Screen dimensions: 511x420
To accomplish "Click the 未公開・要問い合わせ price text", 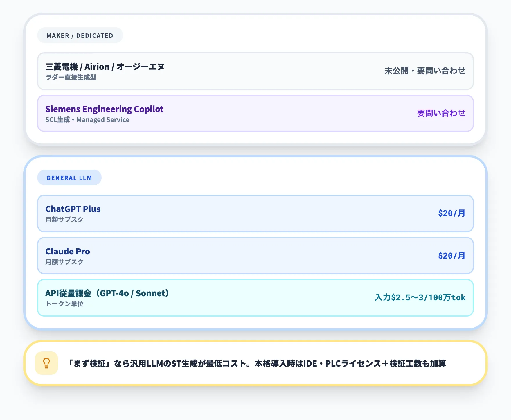I will (x=424, y=71).
